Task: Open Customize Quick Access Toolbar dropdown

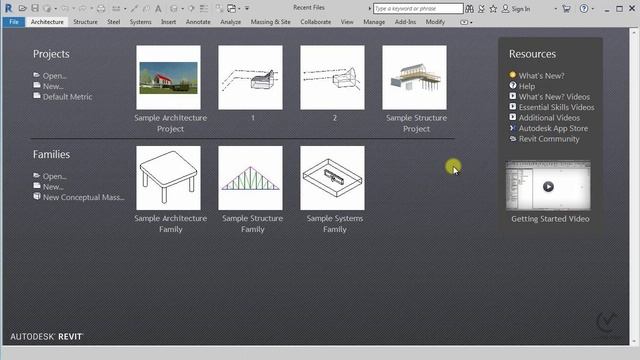Action: pyautogui.click(x=247, y=9)
